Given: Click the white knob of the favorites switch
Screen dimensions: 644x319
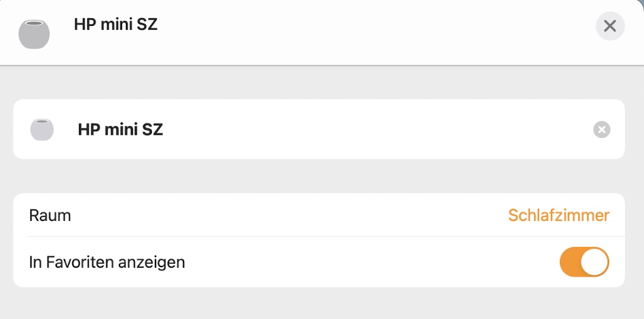Looking at the screenshot, I should click(594, 262).
